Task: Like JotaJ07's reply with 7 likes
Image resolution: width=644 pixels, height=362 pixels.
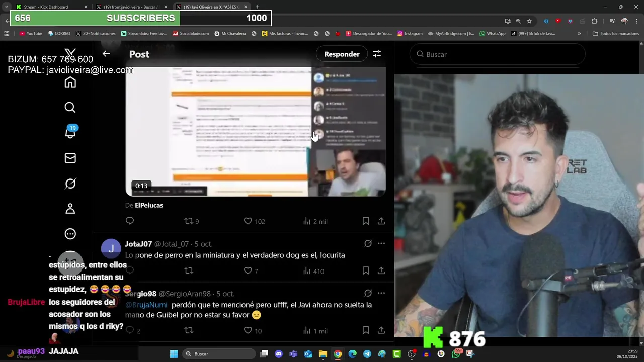Action: 251,270
